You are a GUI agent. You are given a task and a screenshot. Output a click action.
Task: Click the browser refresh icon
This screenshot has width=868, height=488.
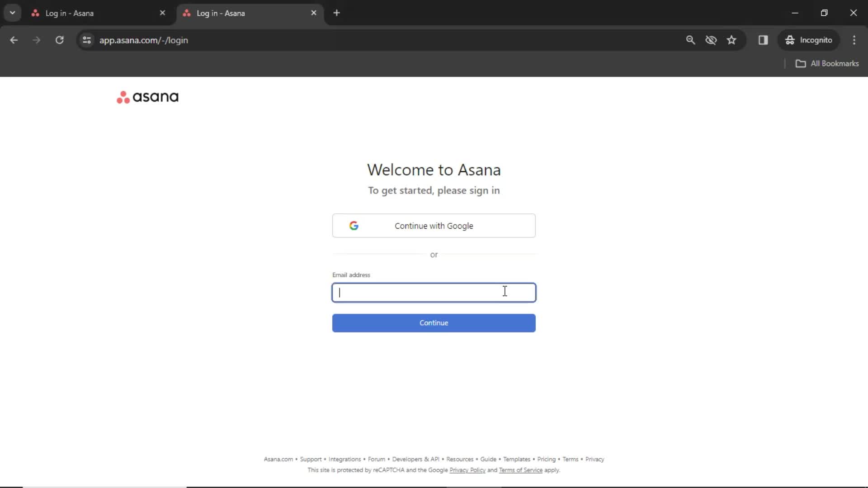pos(60,40)
